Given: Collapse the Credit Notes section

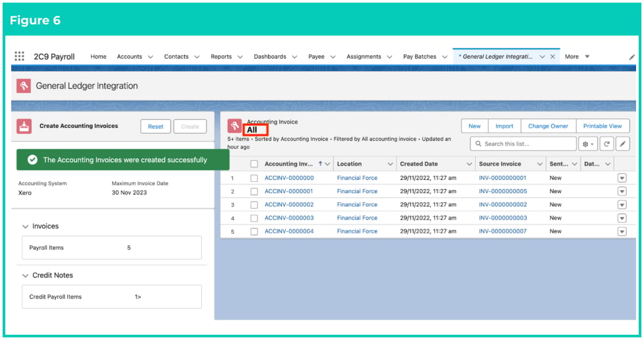Looking at the screenshot, I should (x=25, y=275).
